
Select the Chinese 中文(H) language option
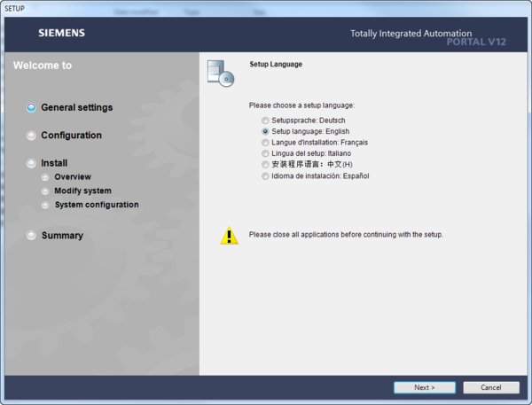click(x=265, y=165)
